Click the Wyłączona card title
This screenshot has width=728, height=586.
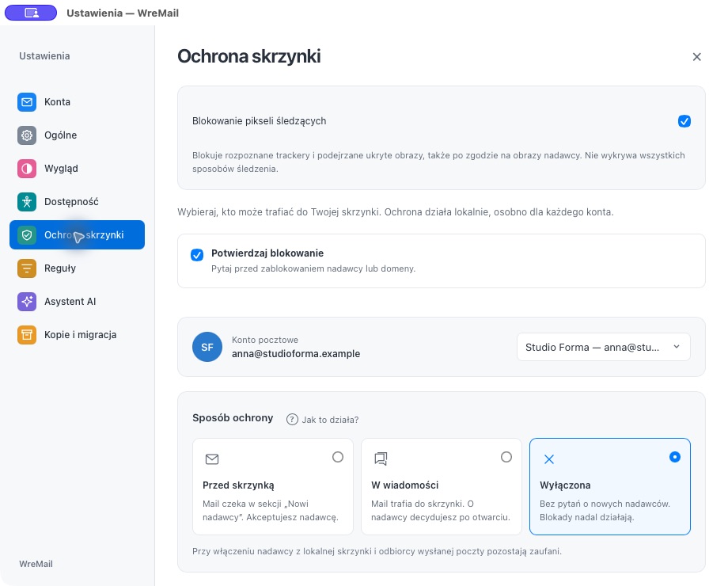[565, 485]
